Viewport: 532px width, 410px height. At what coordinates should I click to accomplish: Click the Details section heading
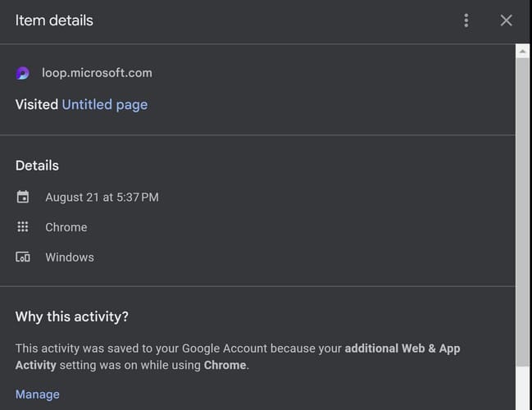37,166
